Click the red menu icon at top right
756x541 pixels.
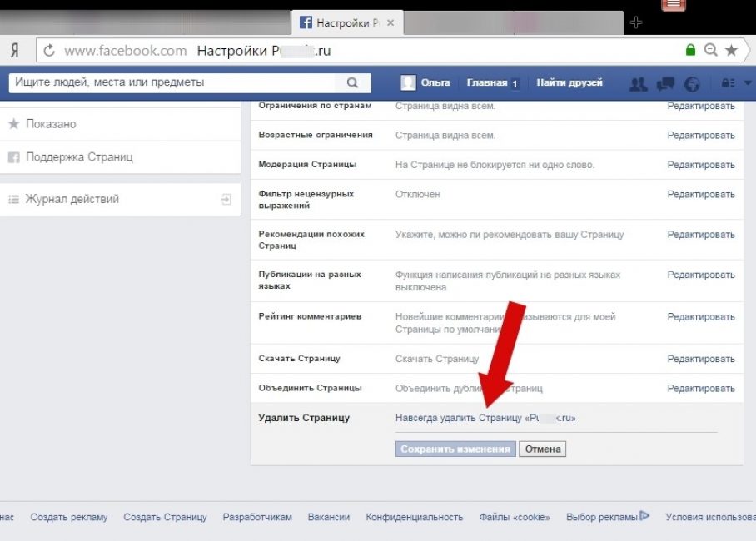(673, 5)
